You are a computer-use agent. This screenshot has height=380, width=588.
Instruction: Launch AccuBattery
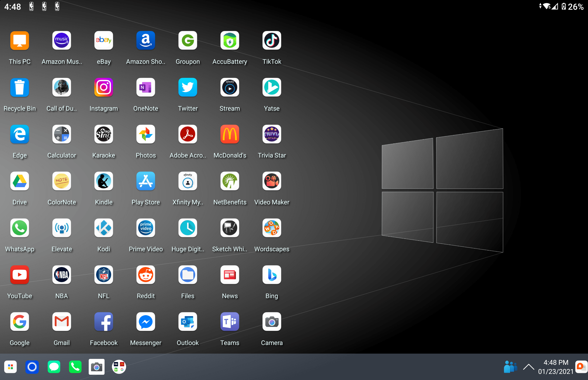[x=230, y=41]
